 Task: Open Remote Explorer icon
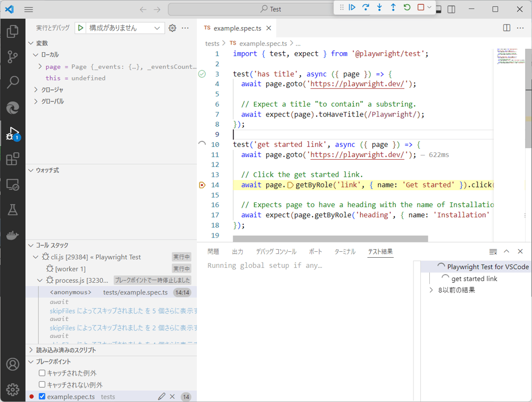tap(13, 185)
